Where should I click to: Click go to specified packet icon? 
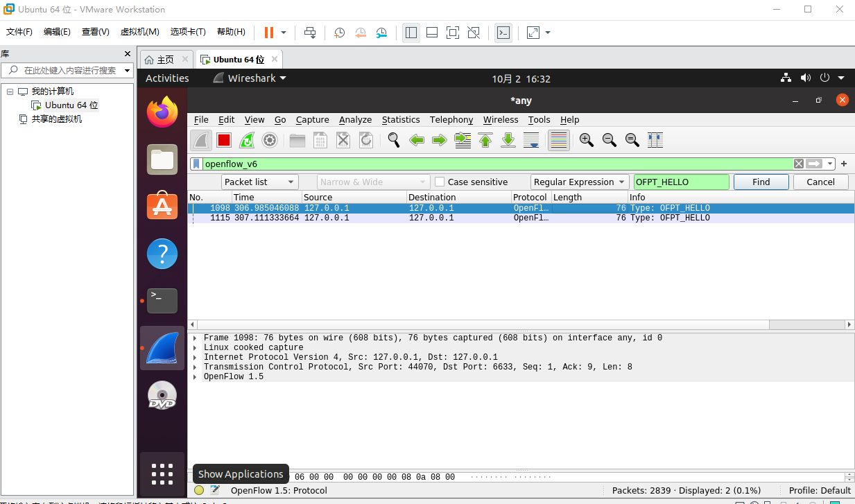tap(463, 140)
